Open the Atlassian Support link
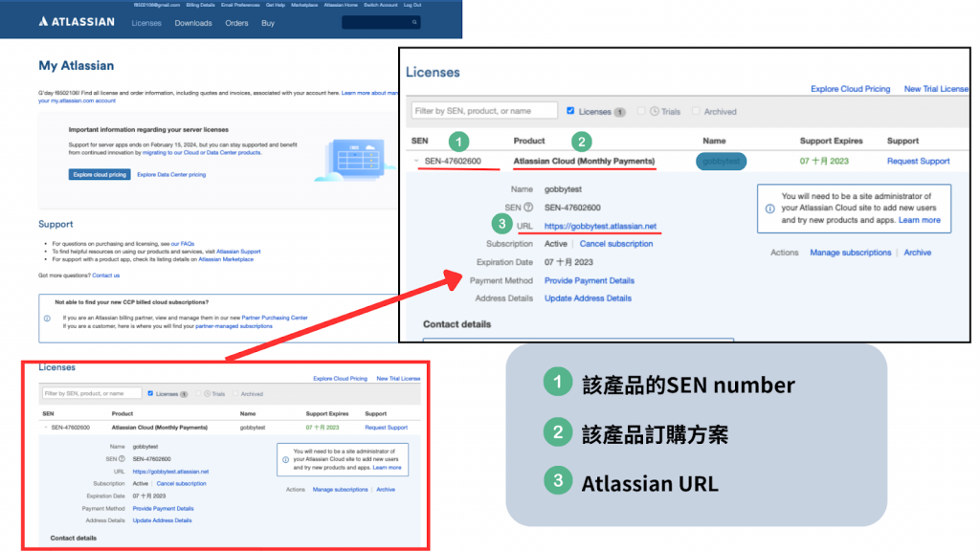Image resolution: width=980 pixels, height=551 pixels. point(238,252)
